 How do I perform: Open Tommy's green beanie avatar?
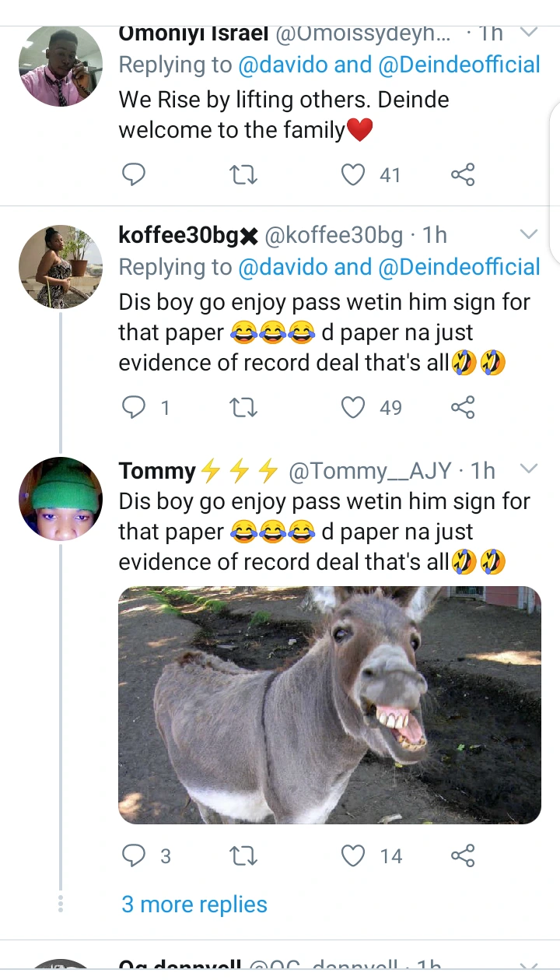[61, 498]
